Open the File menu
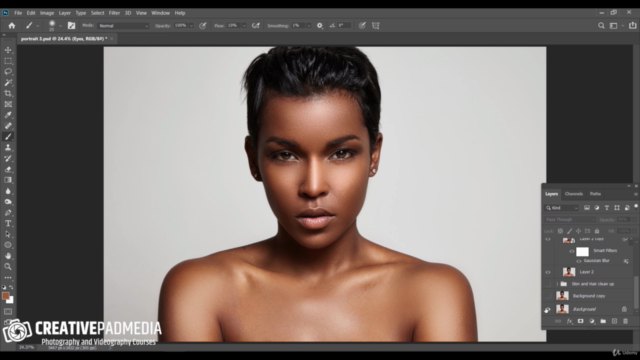This screenshot has height=360, width=640. 18,13
